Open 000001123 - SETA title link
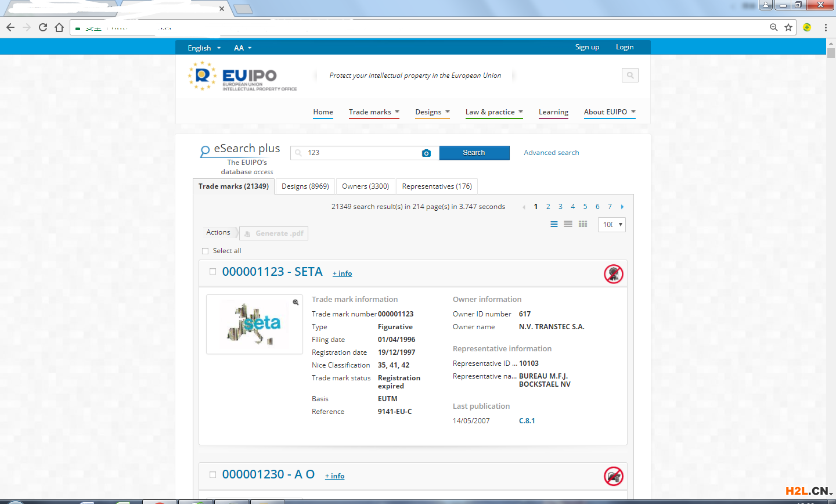The width and height of the screenshot is (836, 504). pyautogui.click(x=272, y=272)
